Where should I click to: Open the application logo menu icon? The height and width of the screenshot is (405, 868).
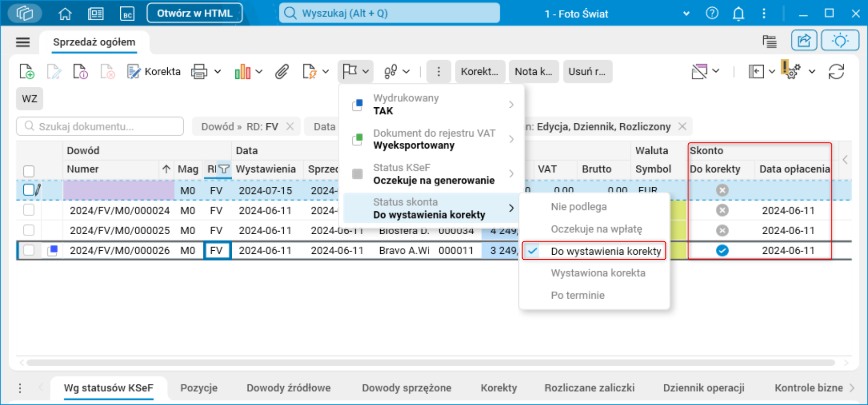pyautogui.click(x=25, y=13)
